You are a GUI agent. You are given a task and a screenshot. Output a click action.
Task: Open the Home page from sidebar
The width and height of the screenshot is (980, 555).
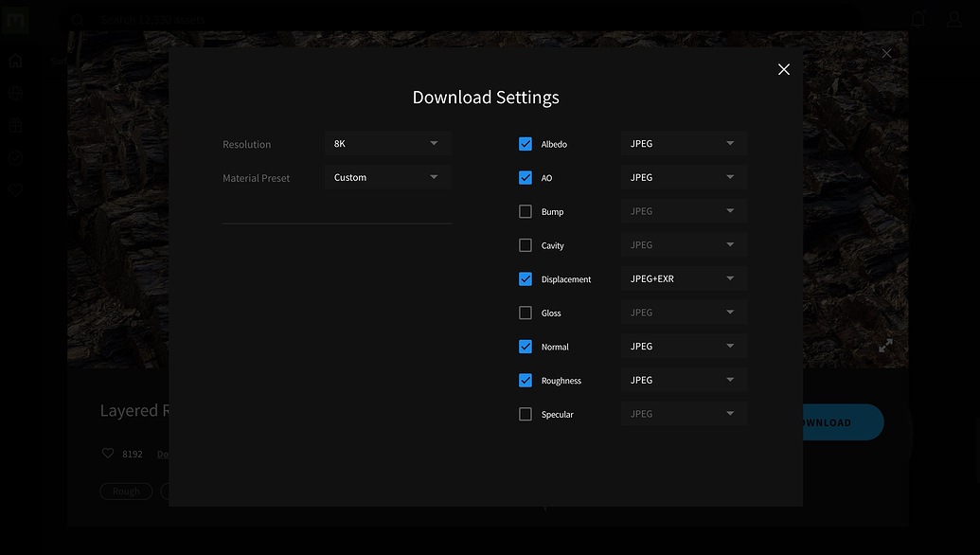[x=16, y=61]
